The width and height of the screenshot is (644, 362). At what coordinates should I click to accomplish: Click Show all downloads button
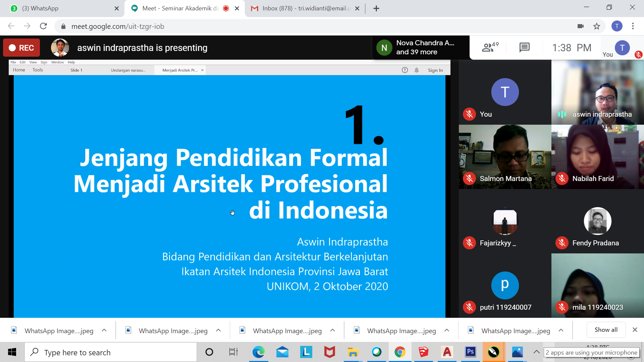tap(606, 330)
